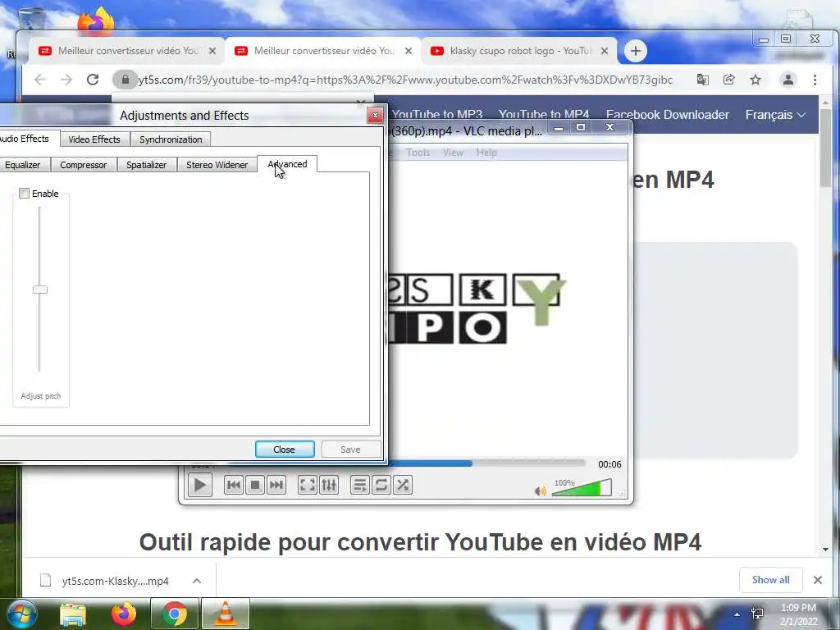Enable the pitch adjustment checkbox
The image size is (840, 630).
[x=24, y=194]
